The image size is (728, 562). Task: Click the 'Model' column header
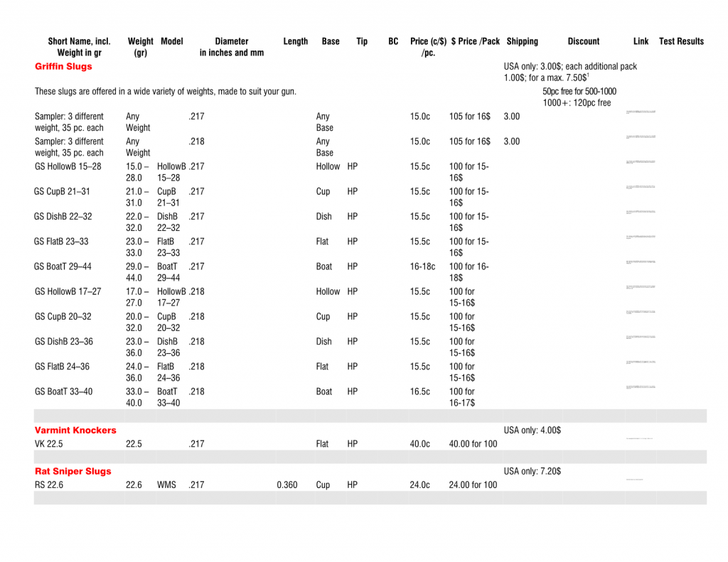click(x=172, y=41)
